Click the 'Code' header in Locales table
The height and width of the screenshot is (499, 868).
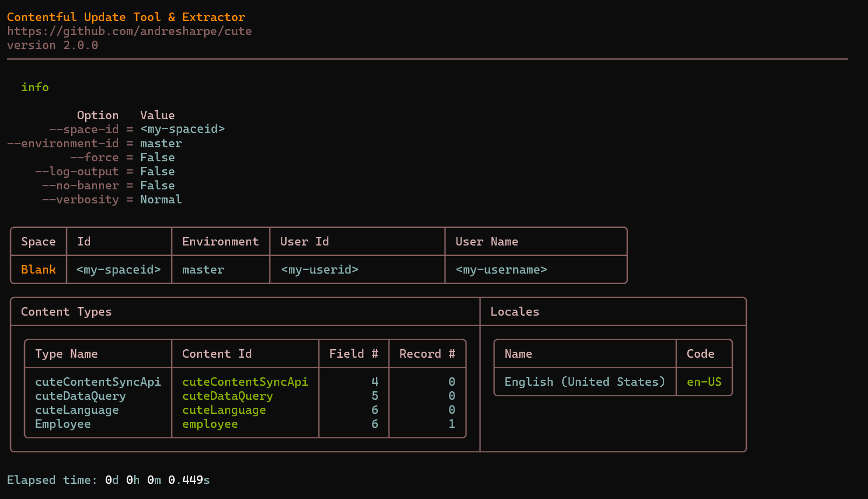700,354
